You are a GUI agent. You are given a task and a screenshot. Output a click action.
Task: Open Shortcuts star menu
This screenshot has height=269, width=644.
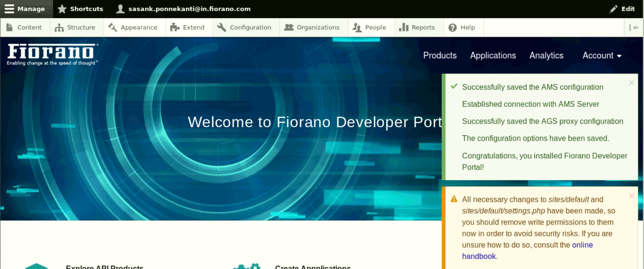[x=81, y=9]
